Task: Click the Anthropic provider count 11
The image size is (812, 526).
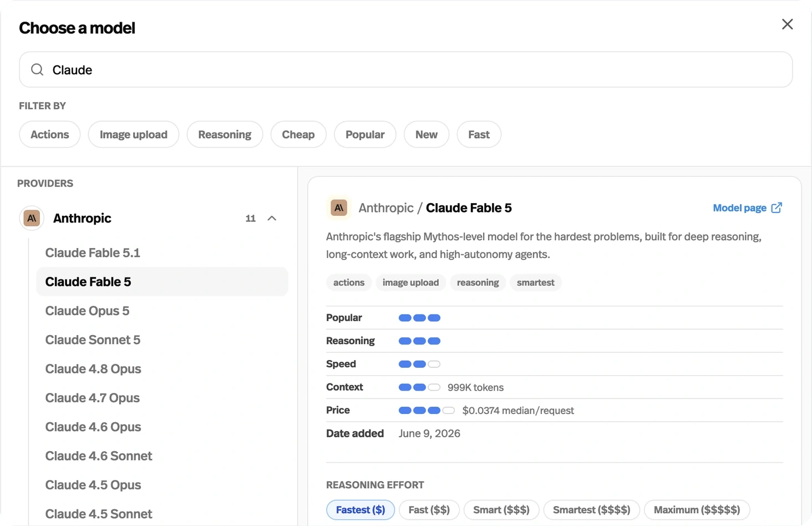Action: [251, 218]
